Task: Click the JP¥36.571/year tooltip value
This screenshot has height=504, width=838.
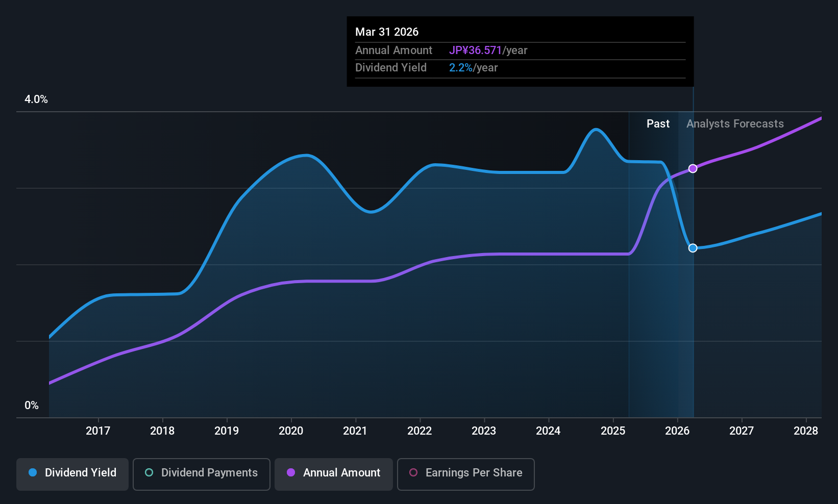Action: coord(488,51)
